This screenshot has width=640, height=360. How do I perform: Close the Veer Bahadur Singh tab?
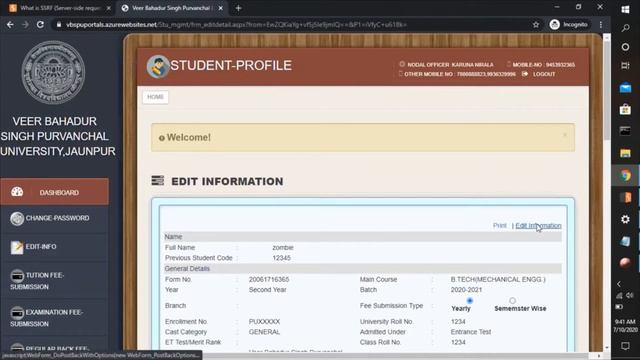click(x=220, y=8)
